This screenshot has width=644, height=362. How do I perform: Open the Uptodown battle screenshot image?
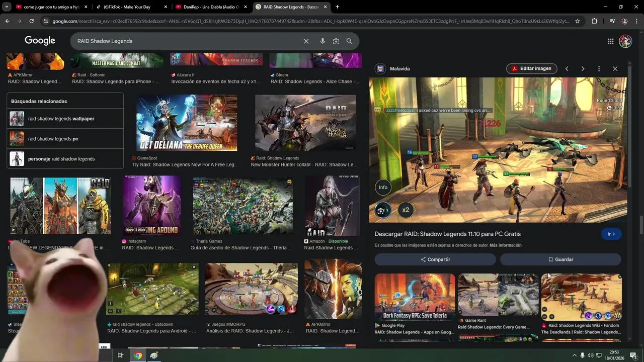click(x=153, y=289)
